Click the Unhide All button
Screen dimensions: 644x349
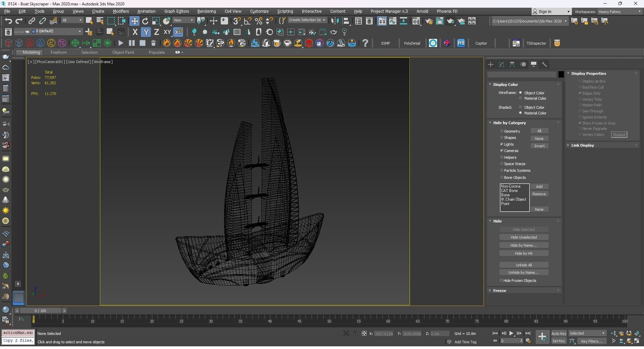tap(524, 265)
